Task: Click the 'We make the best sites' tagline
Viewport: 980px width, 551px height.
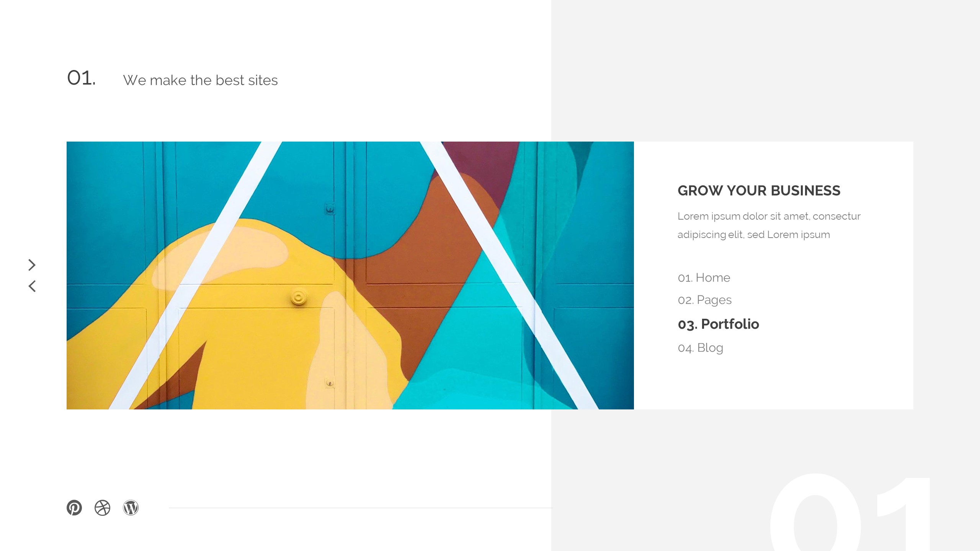Action: point(200,80)
